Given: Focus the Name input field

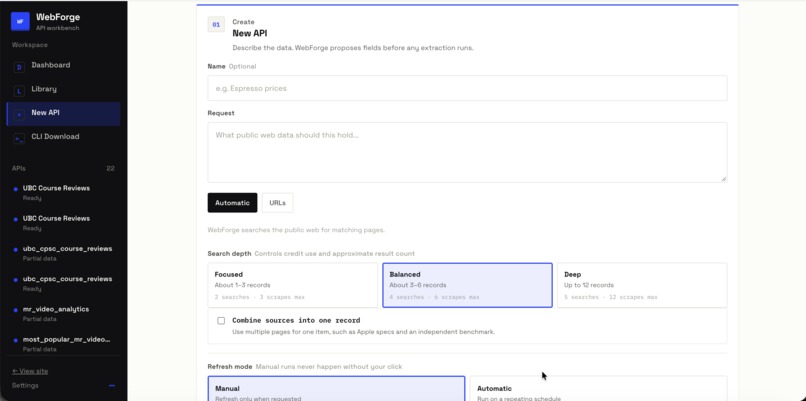Looking at the screenshot, I should [467, 88].
